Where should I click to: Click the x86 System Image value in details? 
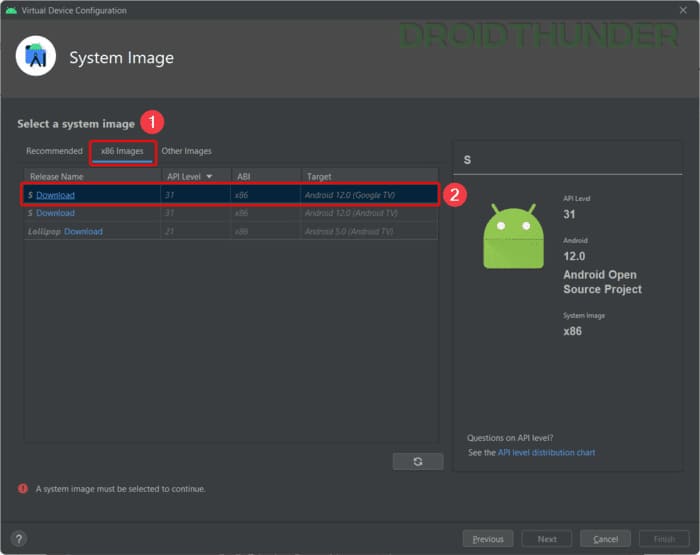(572, 331)
